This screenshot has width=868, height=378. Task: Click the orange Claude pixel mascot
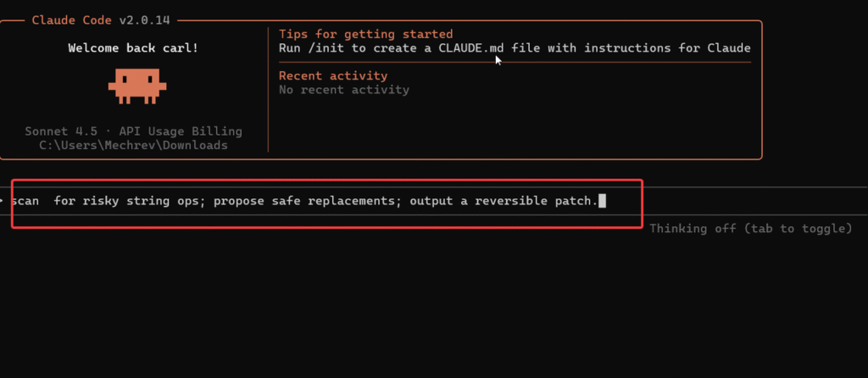pyautogui.click(x=136, y=85)
